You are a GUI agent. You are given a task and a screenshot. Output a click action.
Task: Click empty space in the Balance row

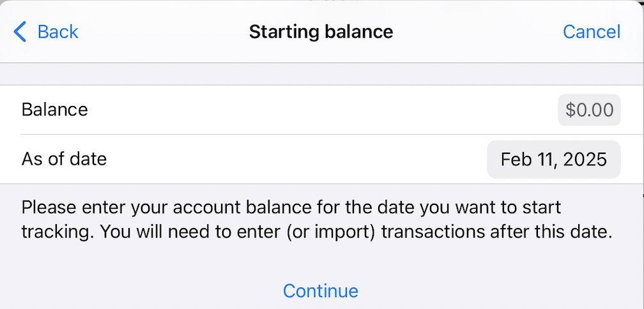click(x=319, y=110)
